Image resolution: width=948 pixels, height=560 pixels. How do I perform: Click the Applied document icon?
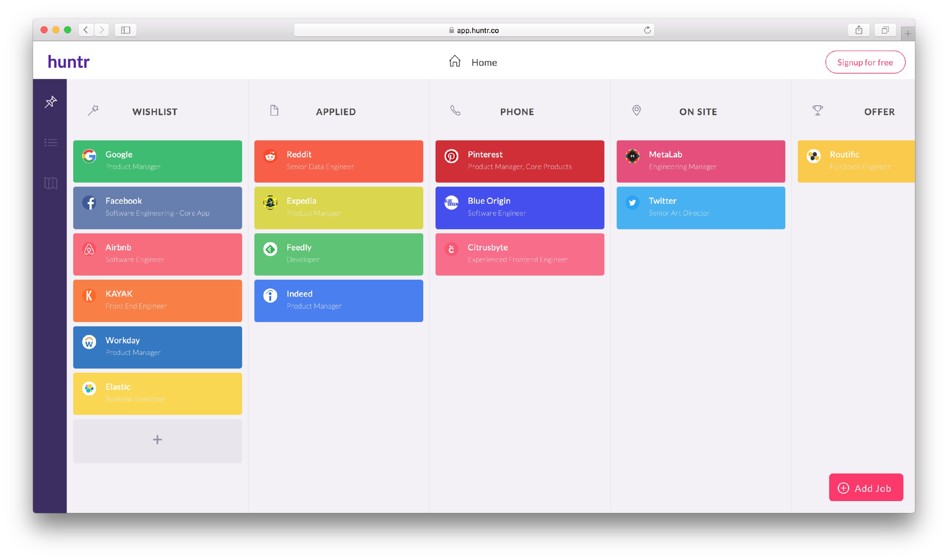click(274, 111)
